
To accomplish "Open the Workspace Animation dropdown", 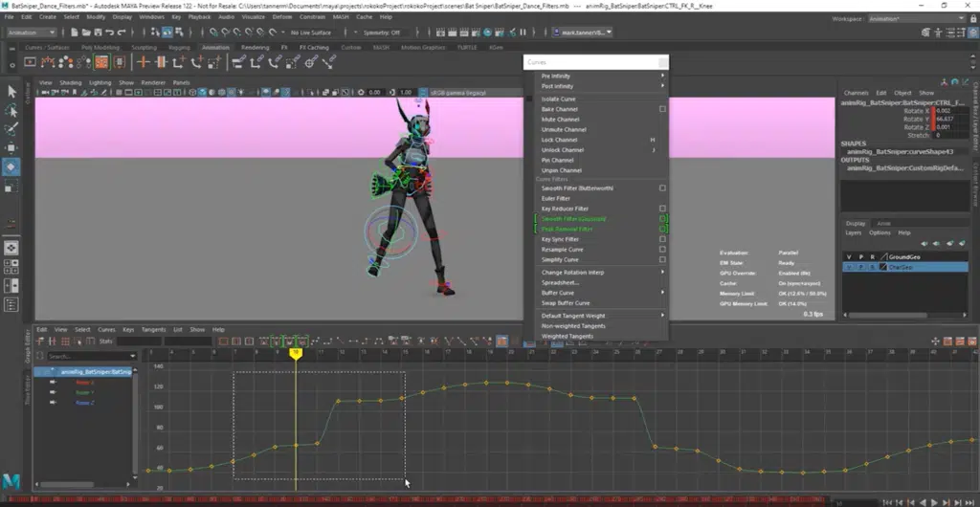I will [916, 19].
